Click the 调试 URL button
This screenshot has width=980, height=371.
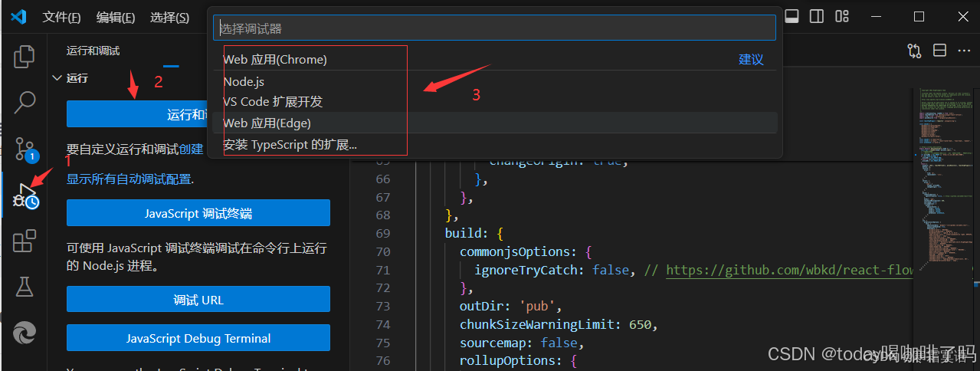click(198, 300)
